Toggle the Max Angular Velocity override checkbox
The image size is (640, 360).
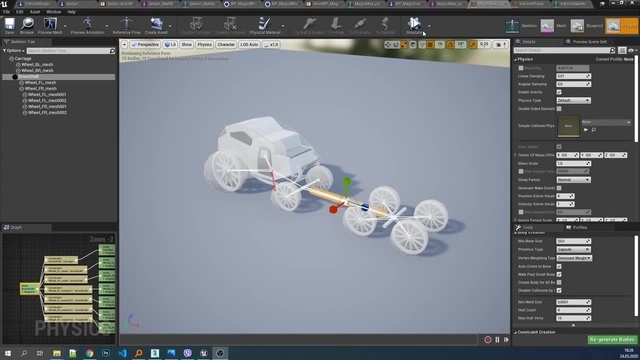pos(521,171)
